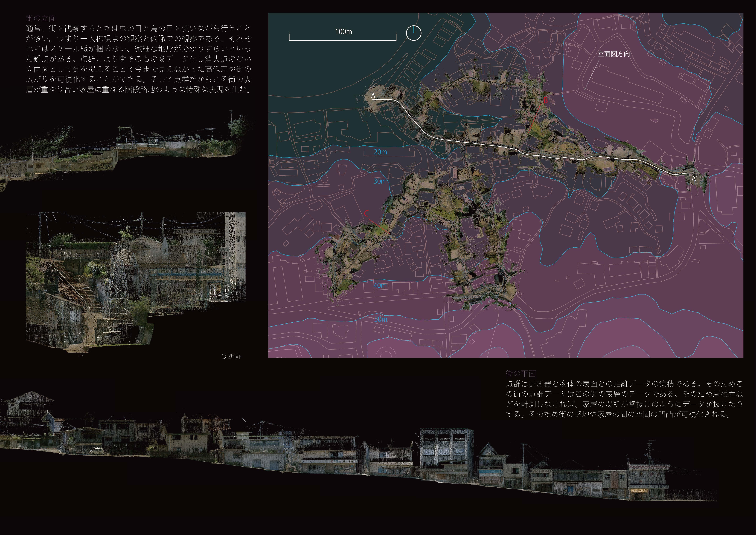Click the 40m contour label
Screen dimensions: 756x535
pos(380,285)
